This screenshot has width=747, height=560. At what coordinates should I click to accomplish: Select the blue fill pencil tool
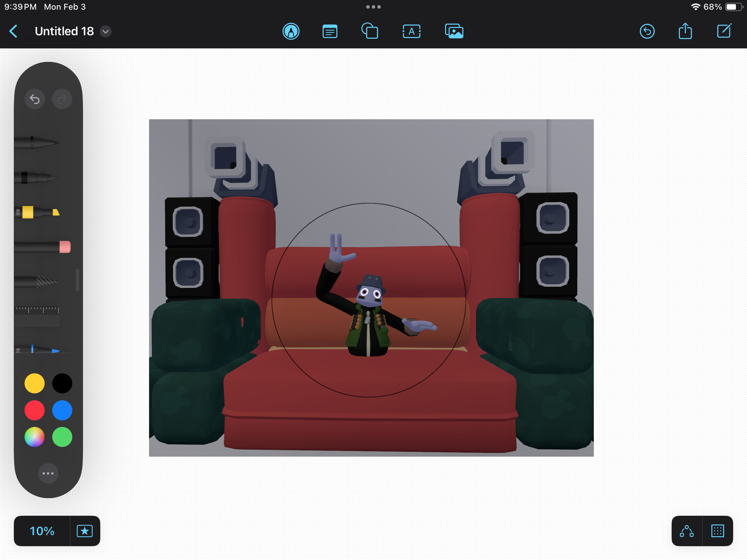(x=37, y=348)
